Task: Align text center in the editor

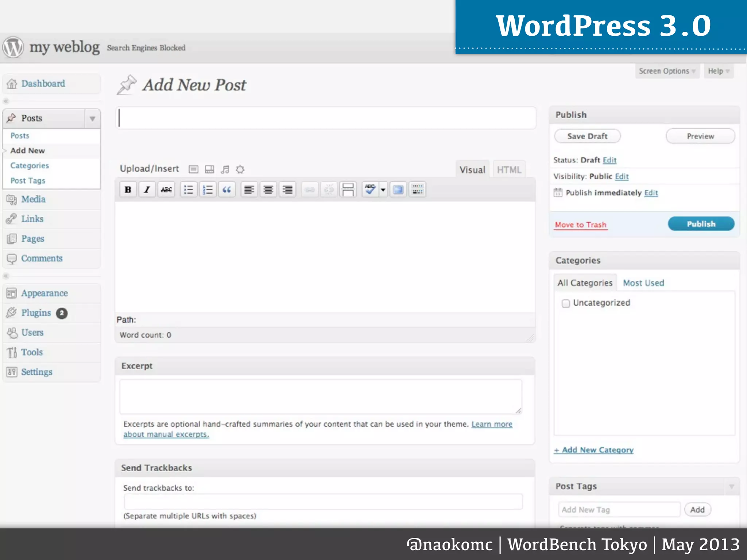Action: click(268, 190)
